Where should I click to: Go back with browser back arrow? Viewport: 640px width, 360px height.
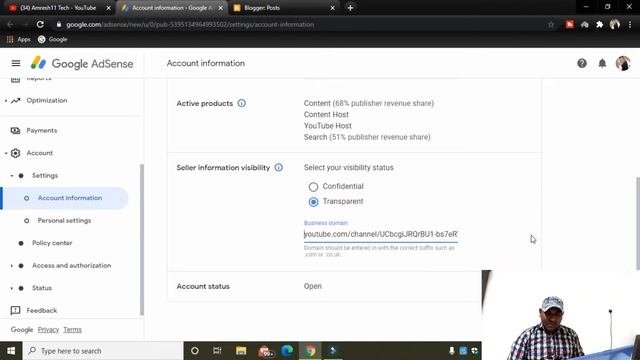(x=10, y=24)
